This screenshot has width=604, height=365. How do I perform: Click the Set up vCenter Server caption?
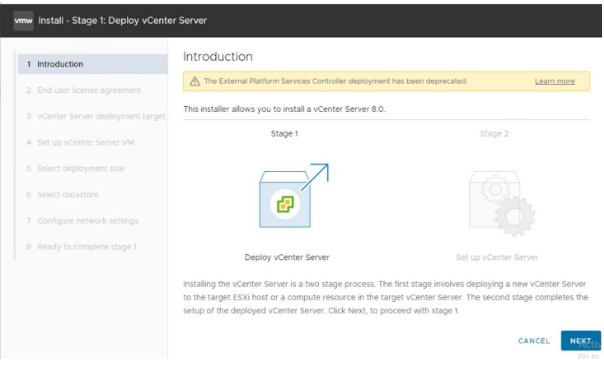pos(497,257)
